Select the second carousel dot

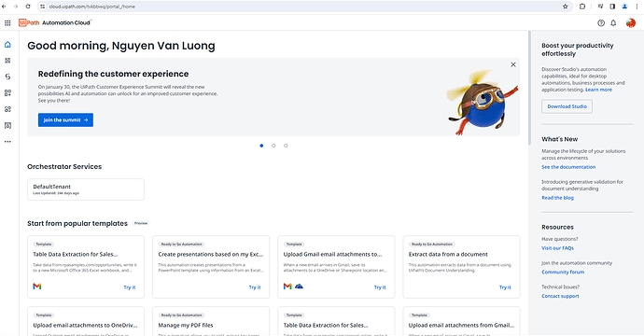[x=273, y=146]
